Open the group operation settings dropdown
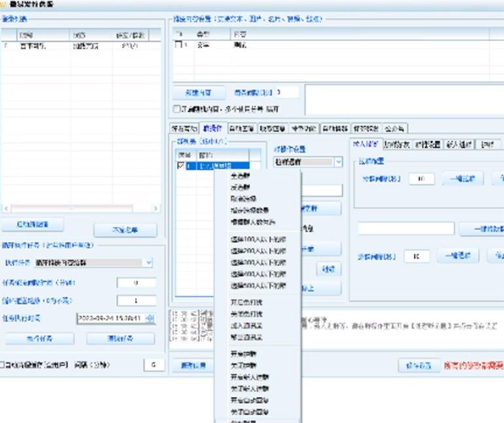 [338, 162]
